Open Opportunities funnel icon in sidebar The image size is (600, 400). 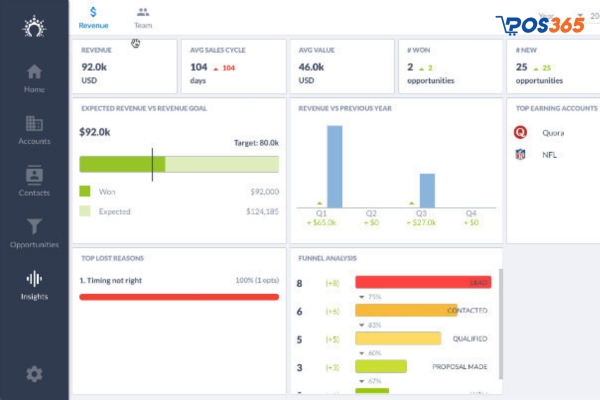click(x=34, y=232)
